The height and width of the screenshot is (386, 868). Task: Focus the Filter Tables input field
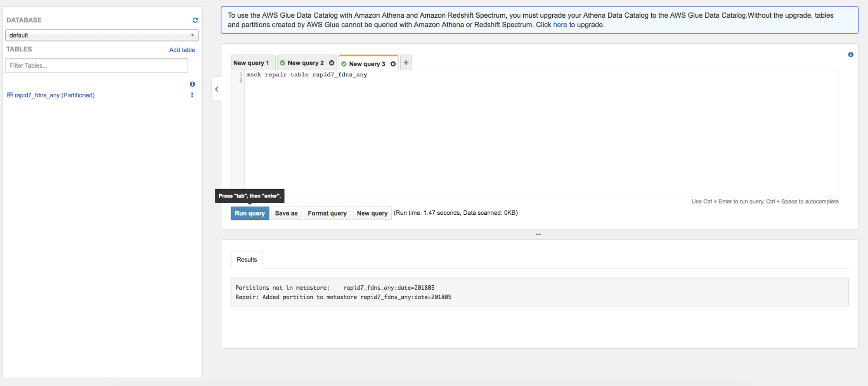click(x=96, y=65)
